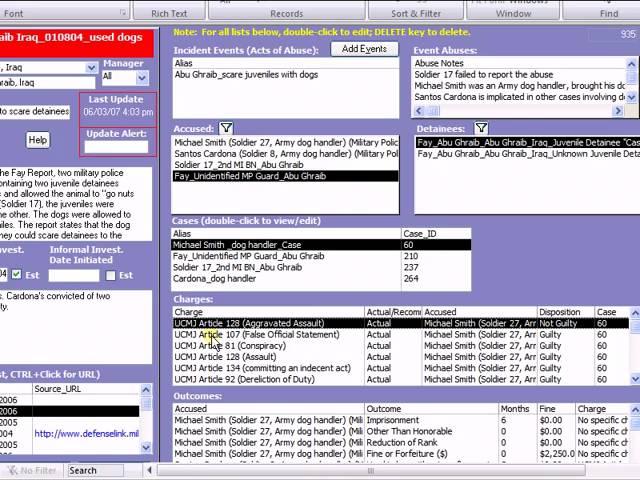The height and width of the screenshot is (480, 640).
Task: Click the Font group dialog launcher icon
Action: 122,13
